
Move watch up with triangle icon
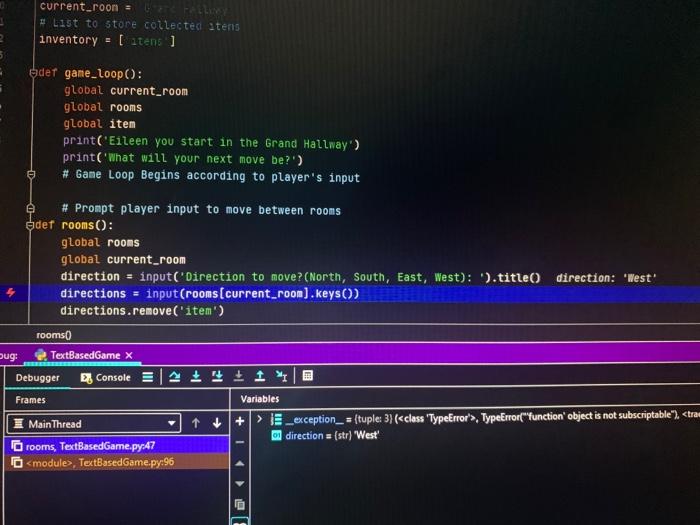240,463
